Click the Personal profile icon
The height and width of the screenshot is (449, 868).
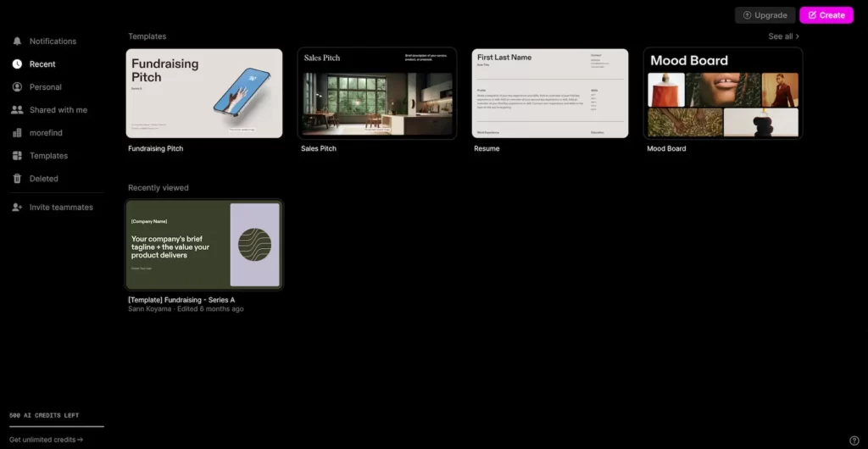tap(17, 86)
